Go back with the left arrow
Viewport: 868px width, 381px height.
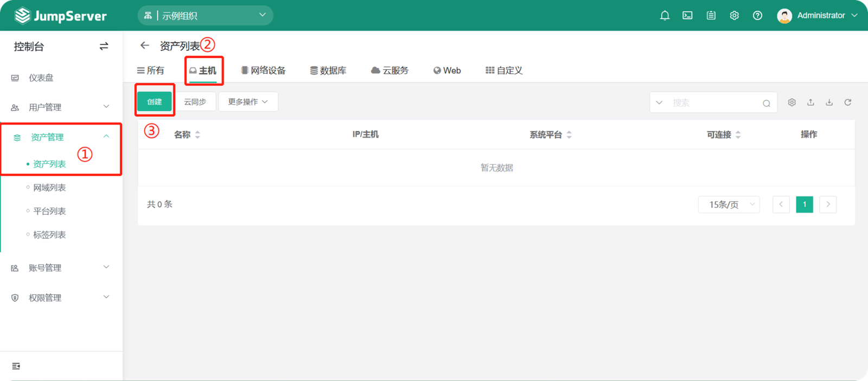[144, 46]
